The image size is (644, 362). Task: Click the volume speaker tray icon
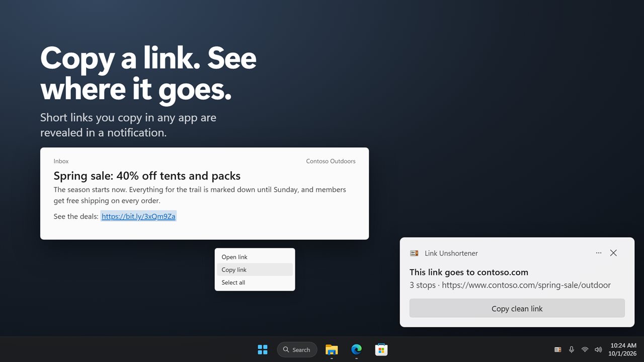coord(598,349)
